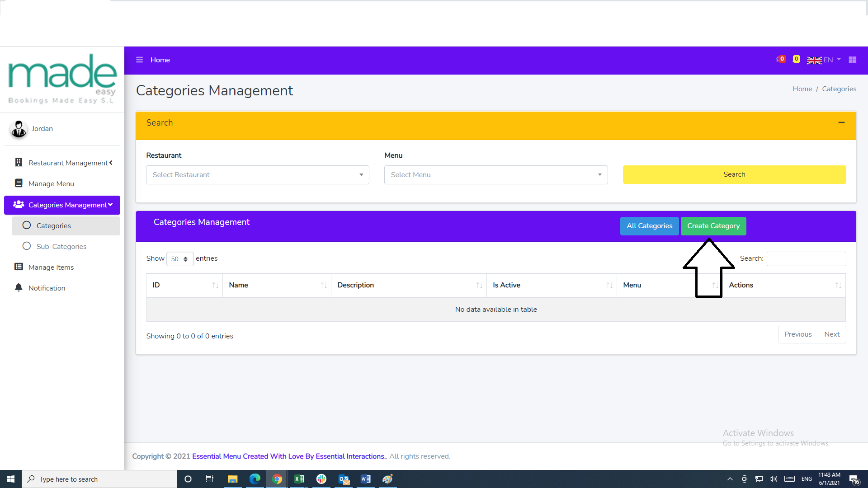The image size is (868, 488).
Task: Expand the Restaurant Management chevron
Action: pos(111,163)
